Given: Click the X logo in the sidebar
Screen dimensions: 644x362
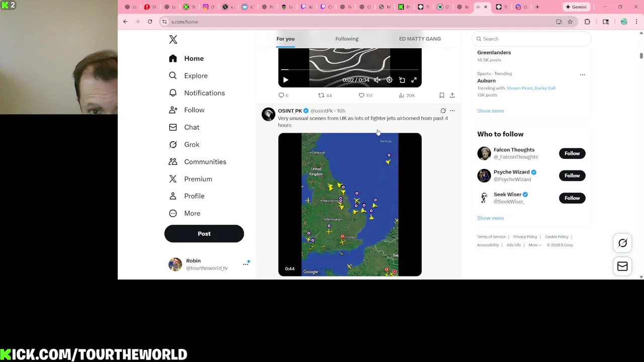Looking at the screenshot, I should [173, 40].
